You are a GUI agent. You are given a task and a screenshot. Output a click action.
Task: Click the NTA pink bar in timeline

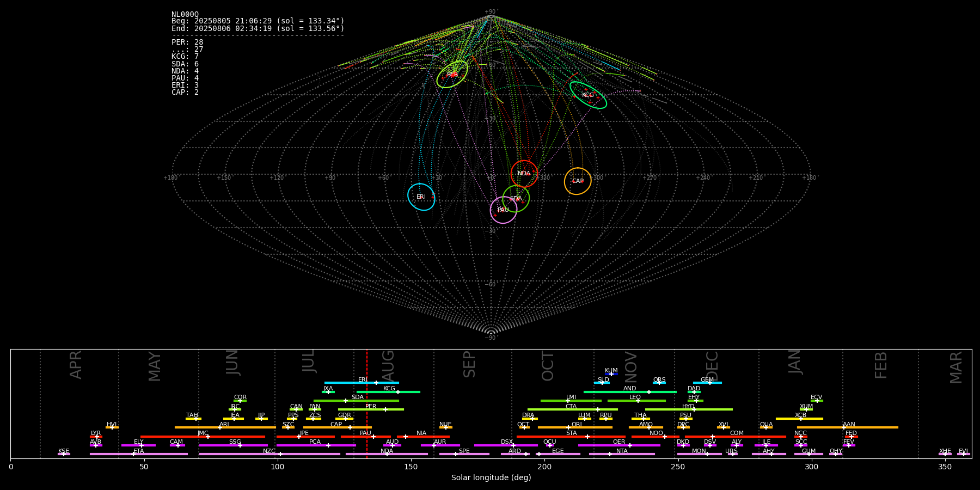click(622, 454)
